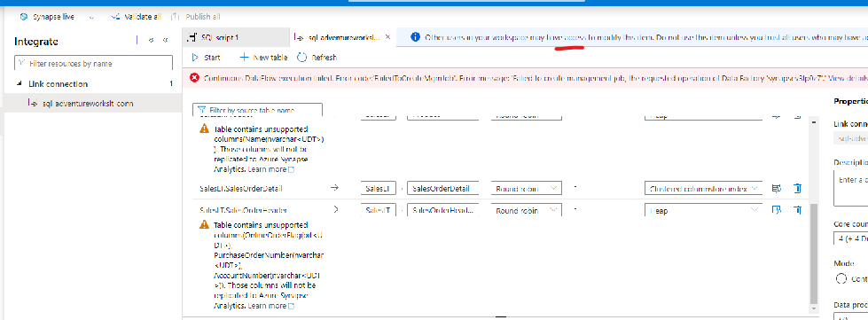The image size is (868, 320).
Task: Click Validate all
Action: (137, 17)
